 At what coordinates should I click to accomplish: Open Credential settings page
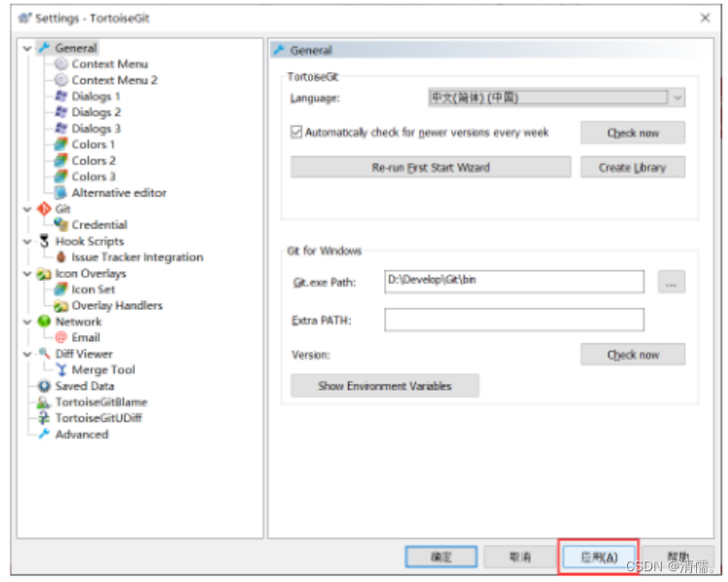coord(99,225)
